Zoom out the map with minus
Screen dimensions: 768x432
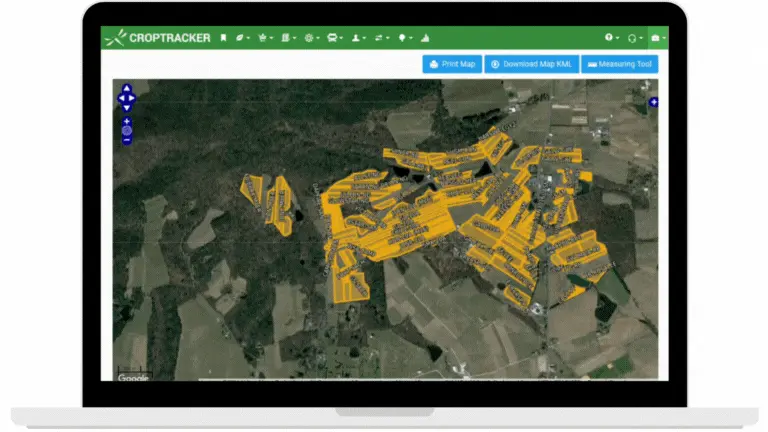point(127,140)
